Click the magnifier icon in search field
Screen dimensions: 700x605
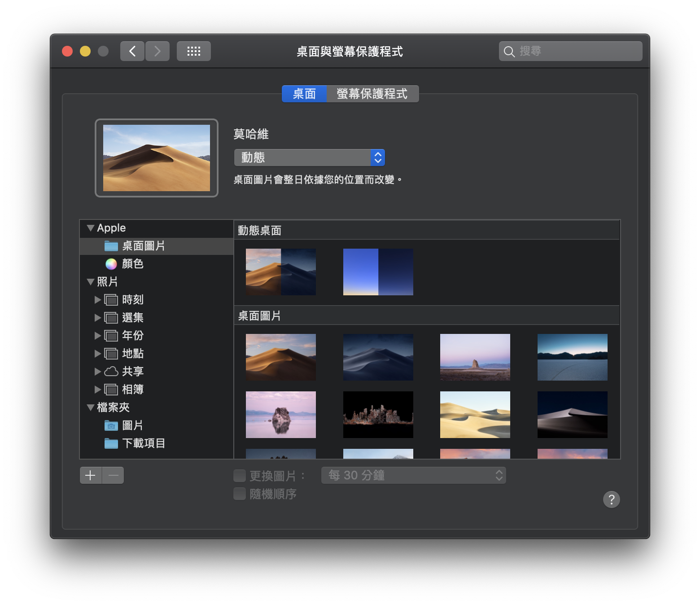click(509, 52)
